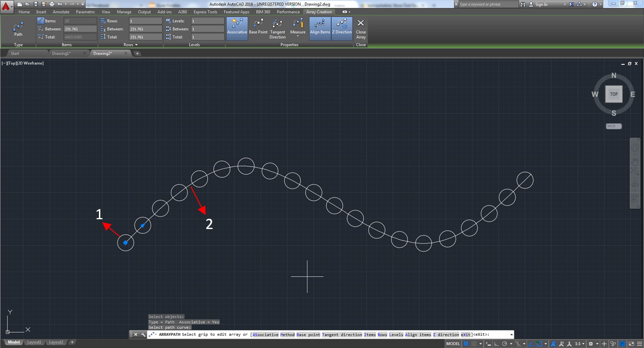This screenshot has height=348, width=644.
Task: Click the Rows count input field
Action: [146, 21]
